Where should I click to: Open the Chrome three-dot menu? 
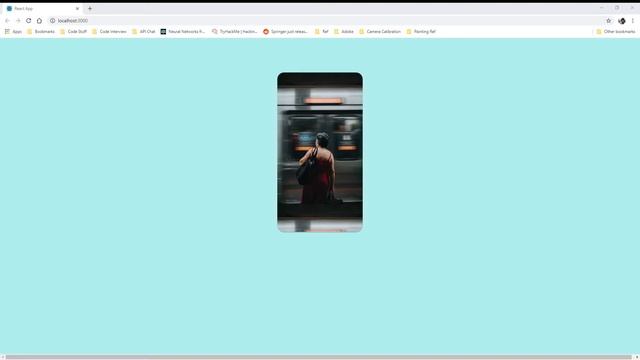point(633,21)
